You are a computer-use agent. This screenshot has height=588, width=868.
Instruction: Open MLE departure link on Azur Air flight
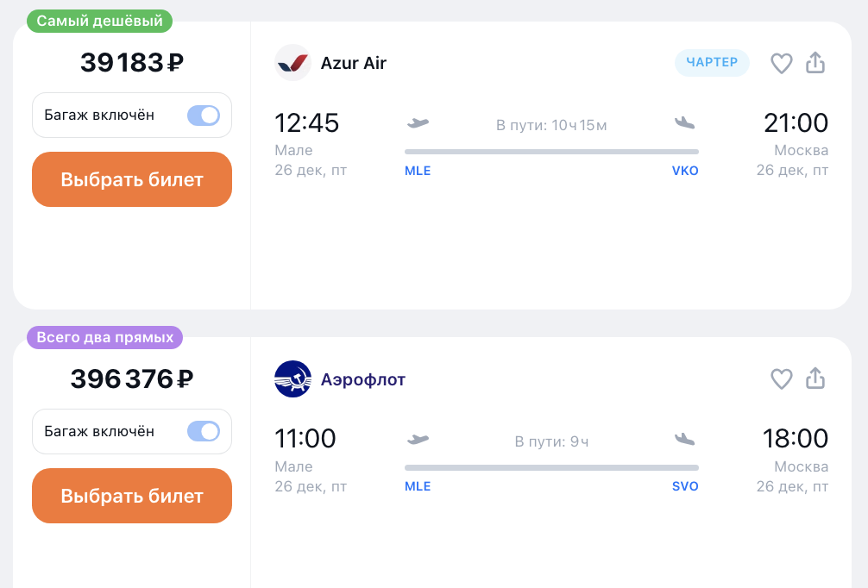[418, 171]
